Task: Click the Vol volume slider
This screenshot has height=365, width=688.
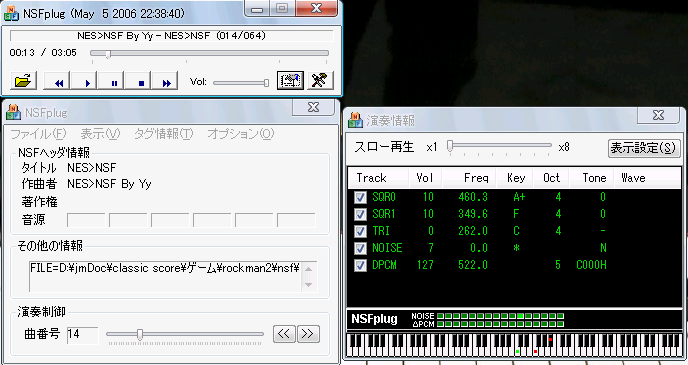Action: click(x=241, y=82)
